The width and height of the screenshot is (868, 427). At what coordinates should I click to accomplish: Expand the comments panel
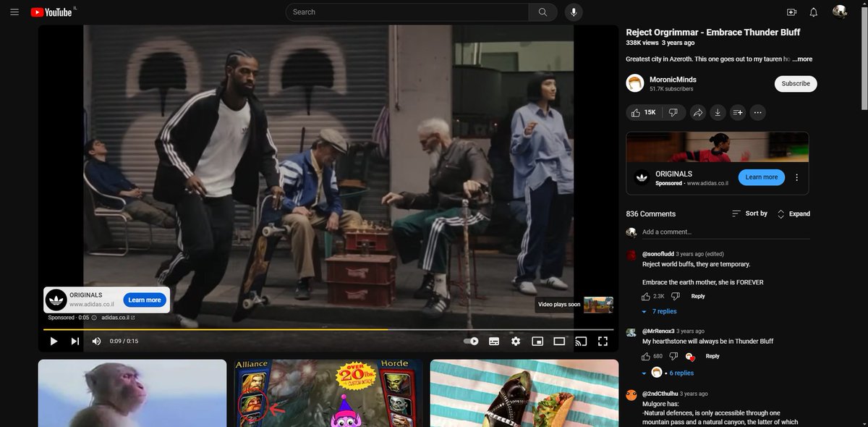[x=793, y=214]
